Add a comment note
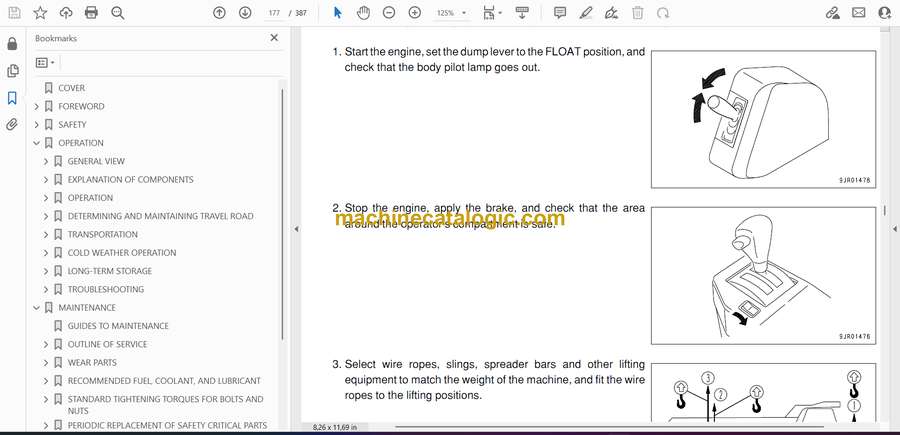This screenshot has width=900, height=435. [x=560, y=13]
